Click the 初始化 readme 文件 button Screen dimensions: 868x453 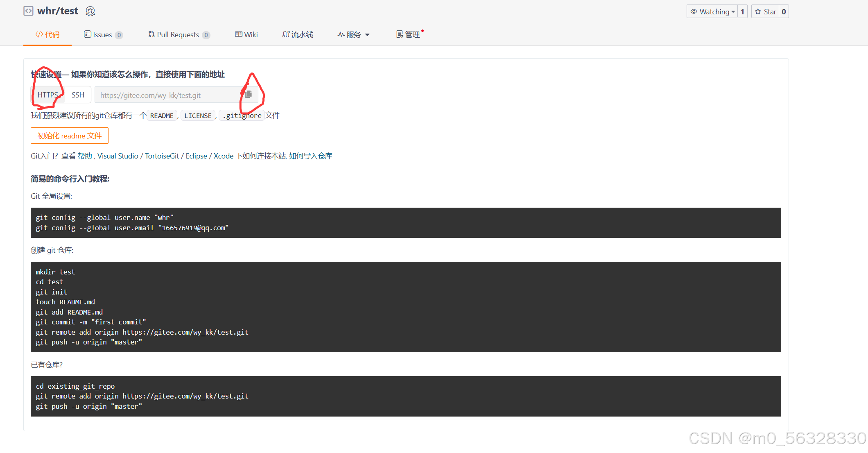pyautogui.click(x=69, y=136)
